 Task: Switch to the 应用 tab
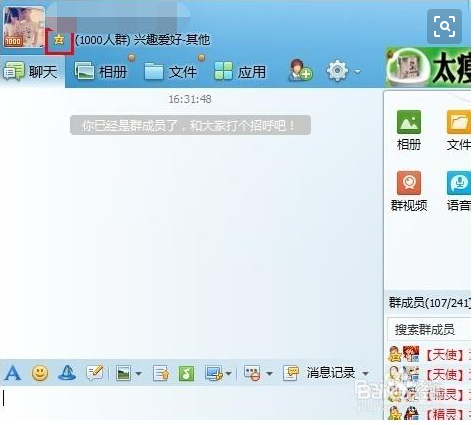point(240,71)
